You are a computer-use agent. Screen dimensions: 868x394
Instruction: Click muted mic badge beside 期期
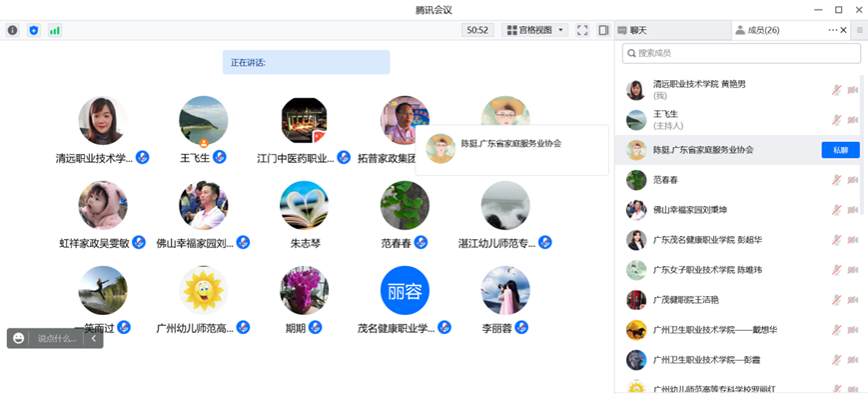pyautogui.click(x=315, y=328)
